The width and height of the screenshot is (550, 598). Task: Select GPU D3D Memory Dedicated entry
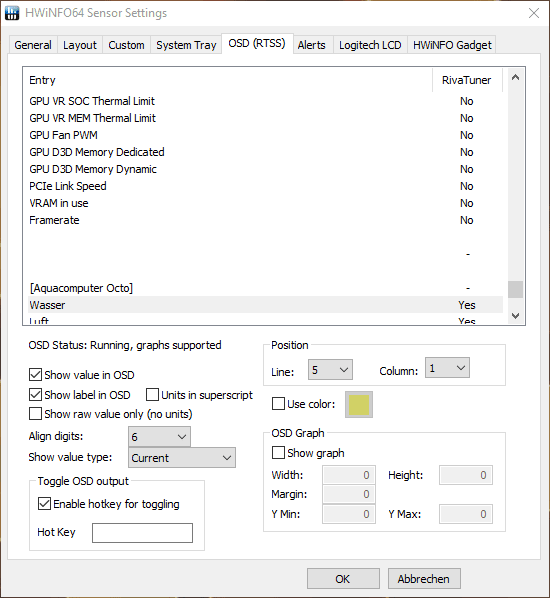tap(265, 152)
